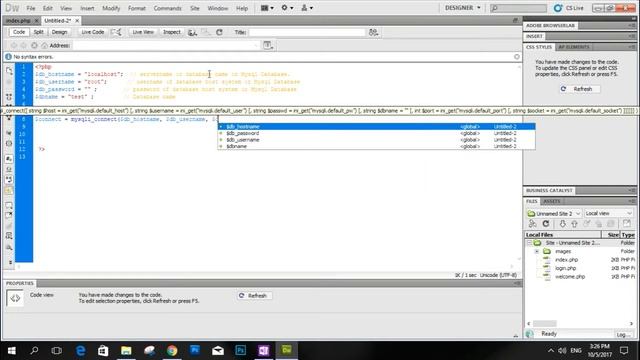Expand Files panel to show local and remote
This screenshot has height=360, width=640.
click(x=627, y=224)
